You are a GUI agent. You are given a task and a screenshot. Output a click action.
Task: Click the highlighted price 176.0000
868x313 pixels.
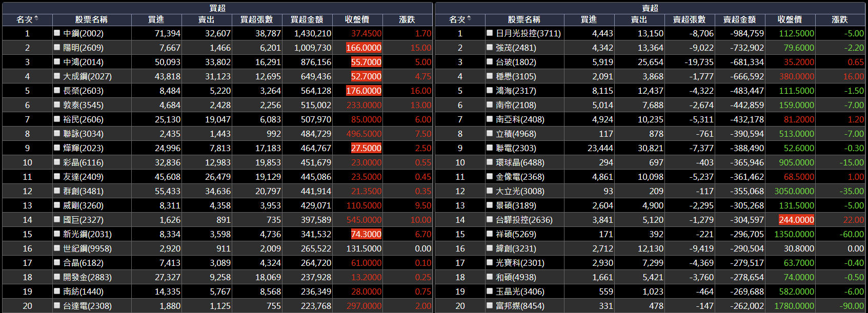(x=364, y=91)
